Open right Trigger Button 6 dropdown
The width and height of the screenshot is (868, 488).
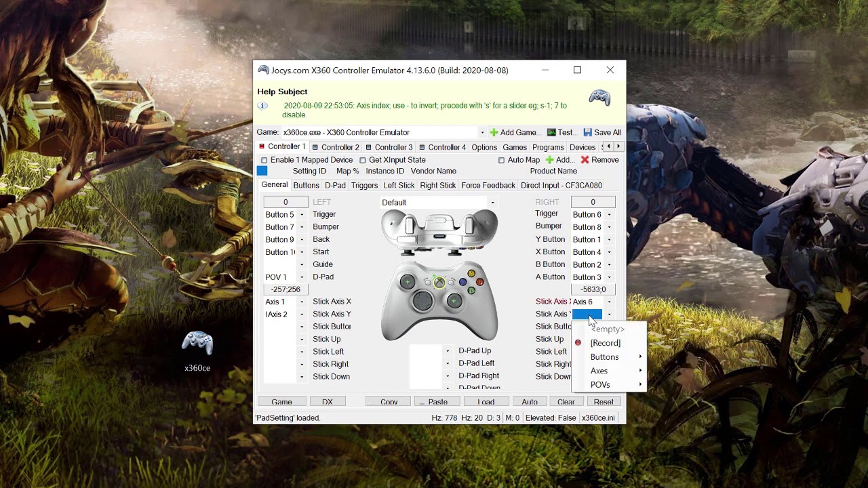[x=609, y=215]
